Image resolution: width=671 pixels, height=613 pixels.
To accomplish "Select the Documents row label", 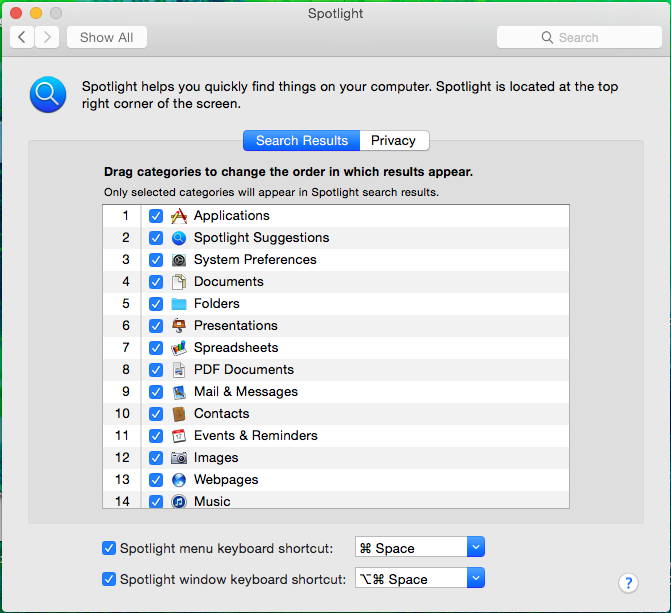I will (229, 282).
